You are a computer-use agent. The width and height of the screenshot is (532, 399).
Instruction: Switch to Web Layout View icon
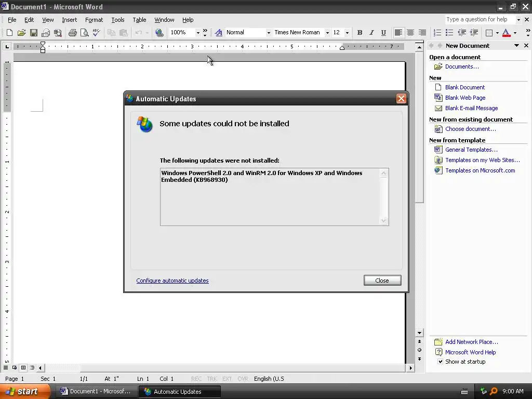(15, 367)
